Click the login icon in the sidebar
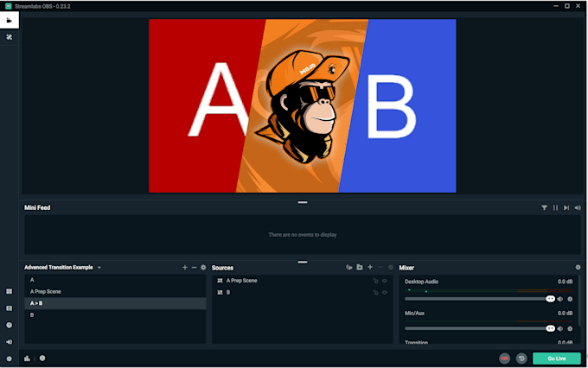The width and height of the screenshot is (588, 368). (10, 342)
